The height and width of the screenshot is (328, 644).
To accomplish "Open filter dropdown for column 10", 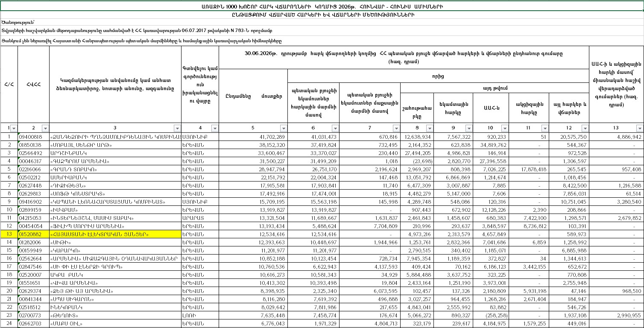I will (x=505, y=128).
